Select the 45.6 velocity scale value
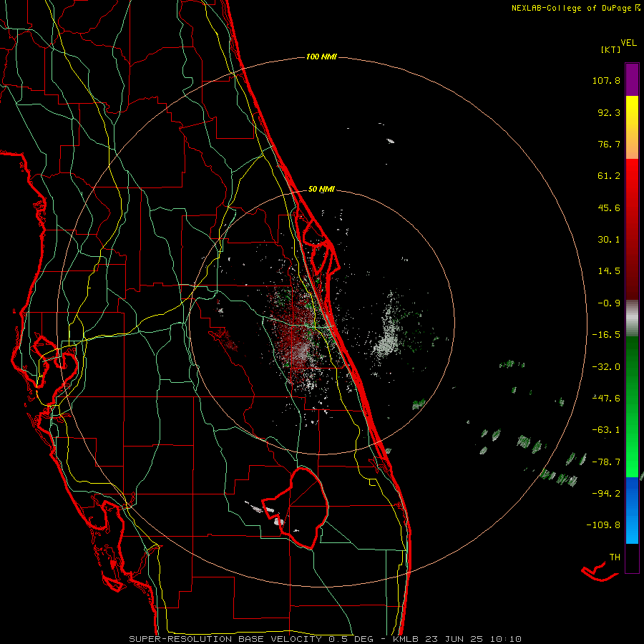 click(609, 208)
